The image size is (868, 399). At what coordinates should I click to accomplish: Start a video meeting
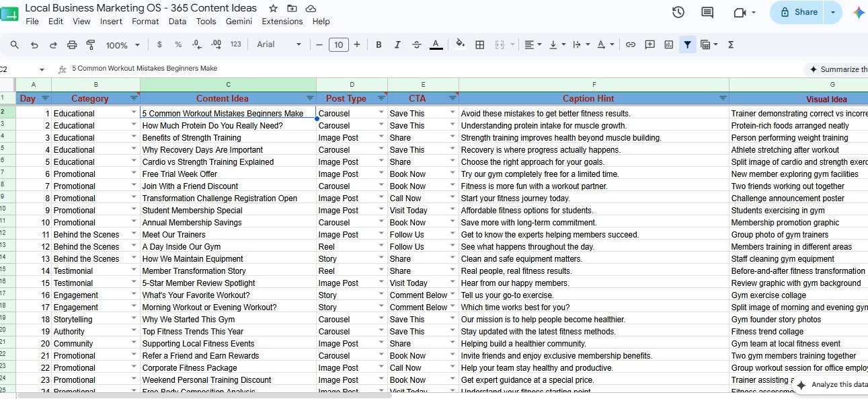click(740, 12)
